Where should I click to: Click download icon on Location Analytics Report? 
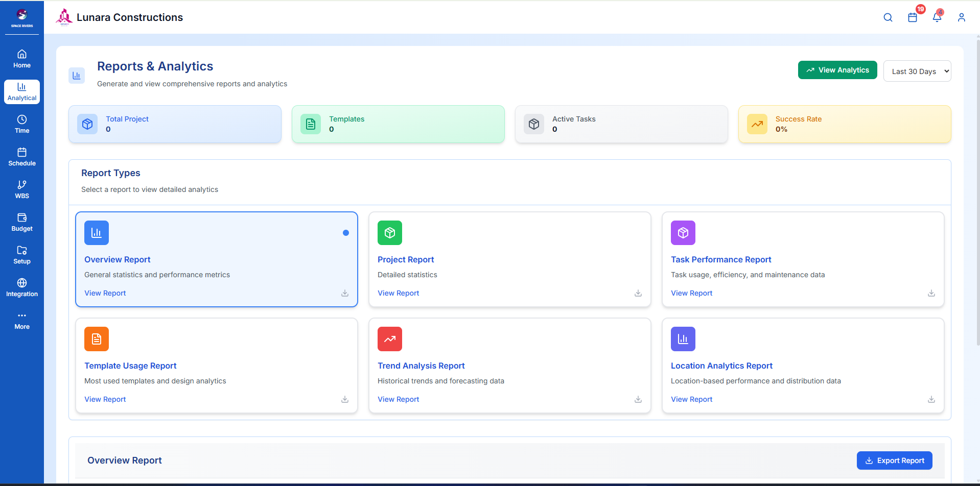pos(931,399)
